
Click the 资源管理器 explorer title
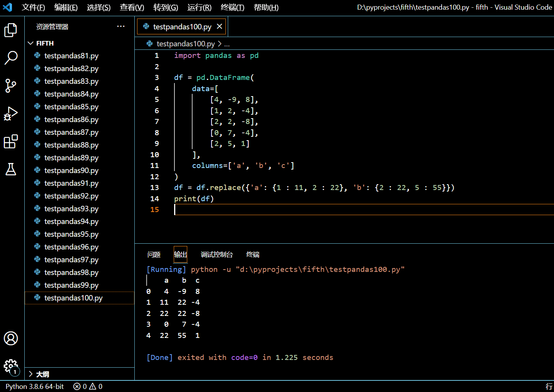(x=52, y=27)
